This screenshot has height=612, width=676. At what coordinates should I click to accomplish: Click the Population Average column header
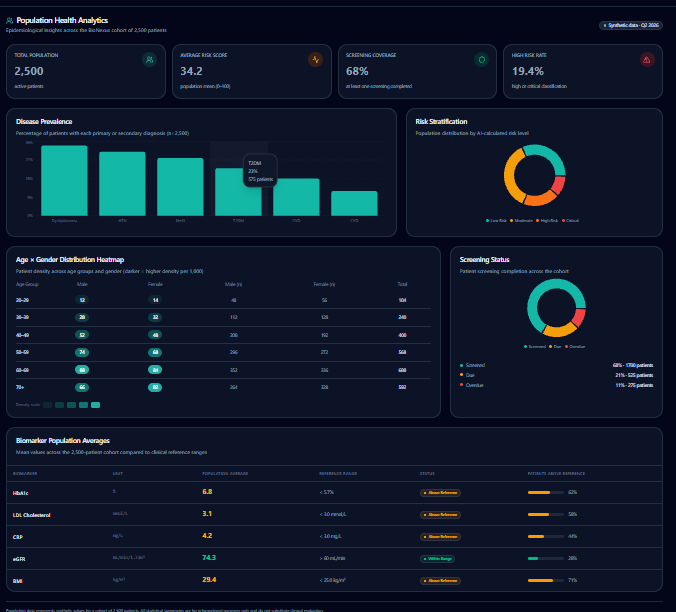[225, 474]
